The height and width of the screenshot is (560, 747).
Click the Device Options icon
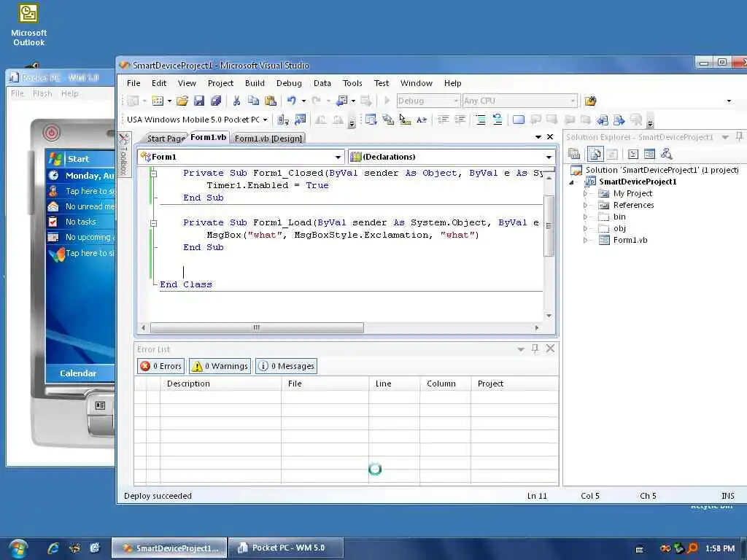[300, 120]
